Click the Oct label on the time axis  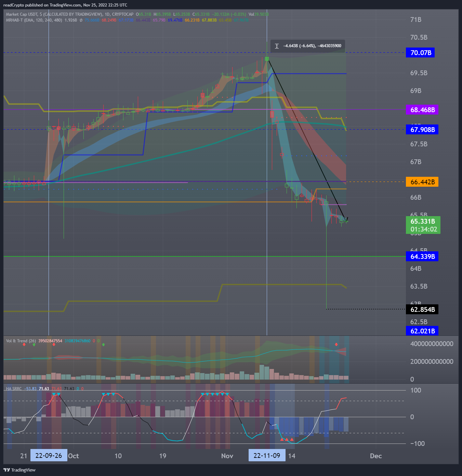73,456
